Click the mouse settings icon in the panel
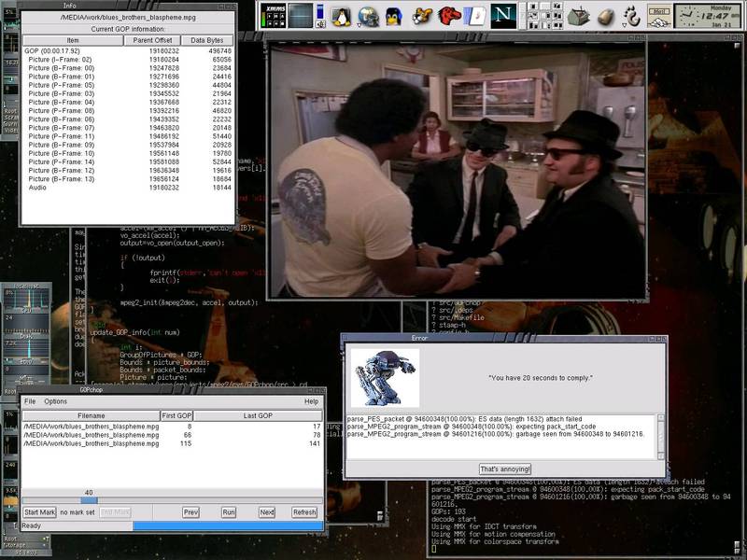Image resolution: width=747 pixels, height=560 pixels. pos(605,17)
